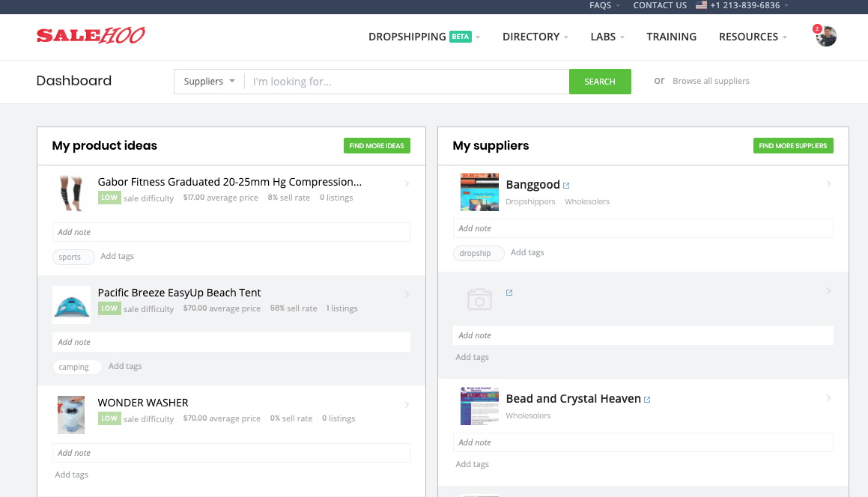This screenshot has height=497, width=868.
Task: Open the user avatar profile picture
Action: tap(825, 36)
